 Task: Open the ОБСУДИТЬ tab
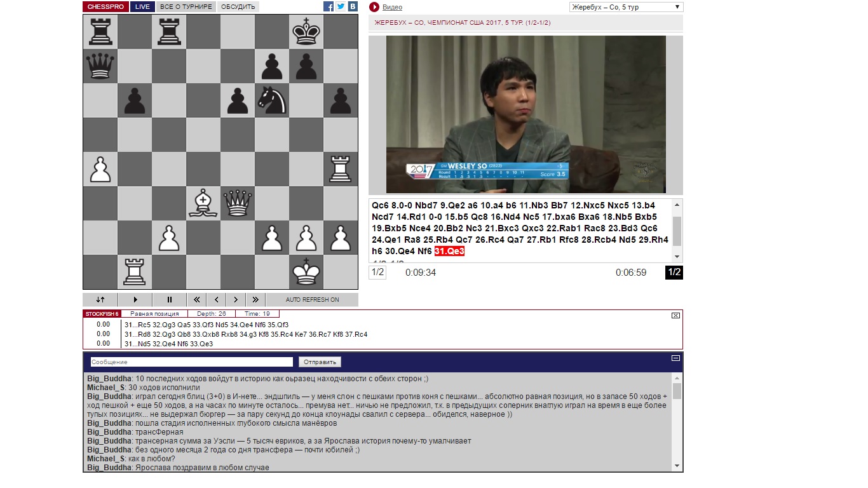[238, 7]
